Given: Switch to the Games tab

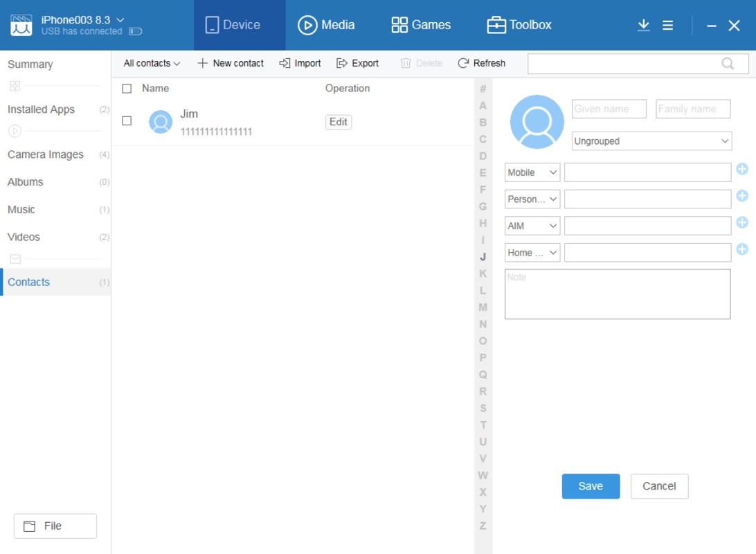Looking at the screenshot, I should tap(421, 25).
